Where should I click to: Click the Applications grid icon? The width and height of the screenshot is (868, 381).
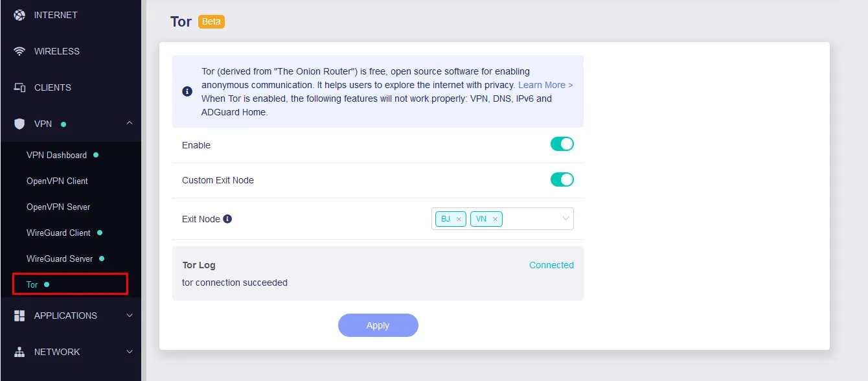pyautogui.click(x=19, y=316)
